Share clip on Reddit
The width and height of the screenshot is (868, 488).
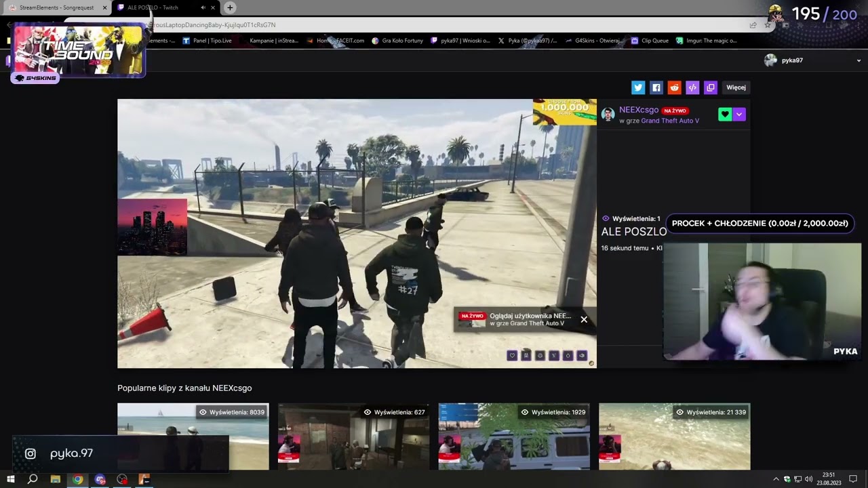click(674, 87)
